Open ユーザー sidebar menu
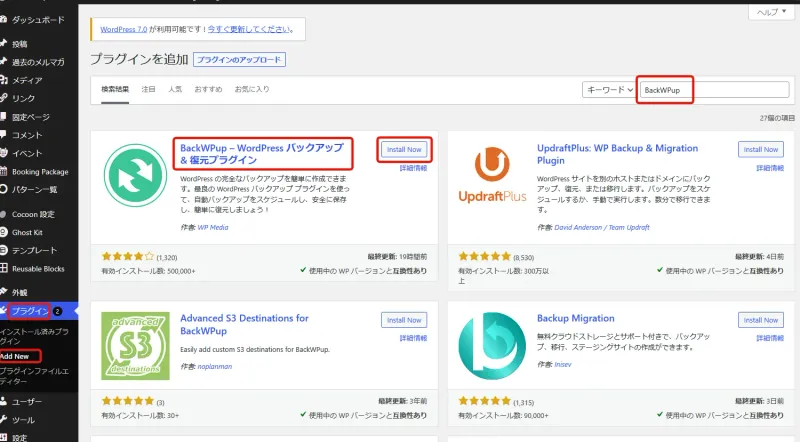 [x=27, y=402]
